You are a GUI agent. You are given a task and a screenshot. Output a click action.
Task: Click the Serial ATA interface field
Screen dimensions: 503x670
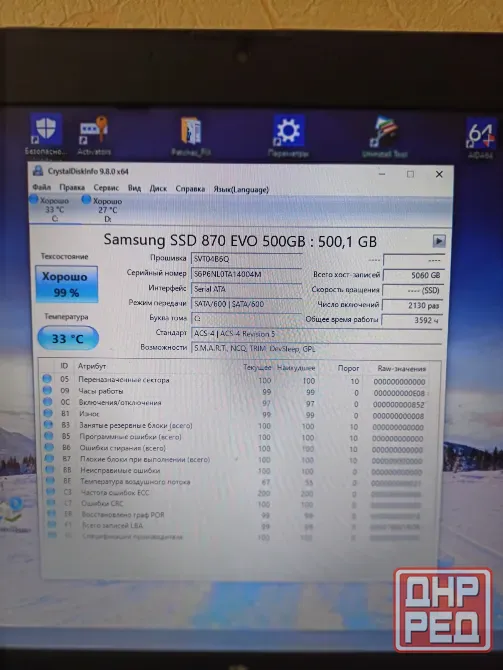point(247,289)
